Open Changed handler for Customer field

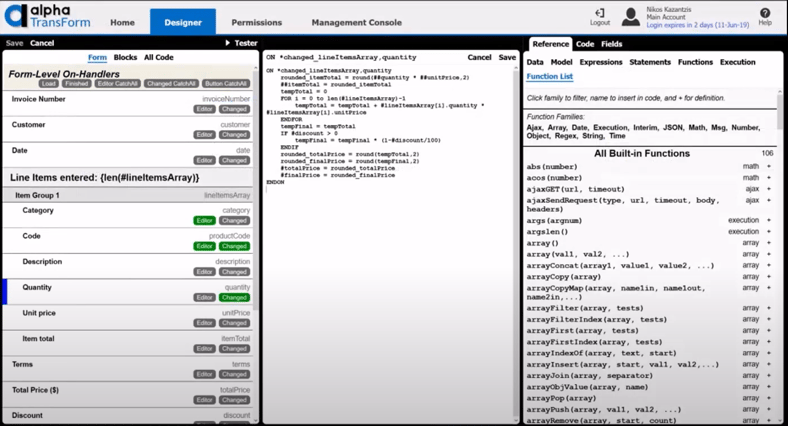234,135
